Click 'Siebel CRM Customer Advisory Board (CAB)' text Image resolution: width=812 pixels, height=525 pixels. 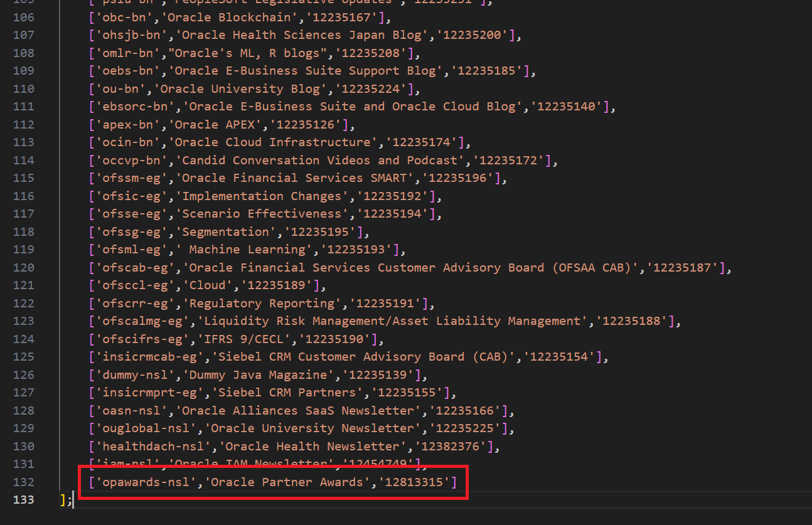tap(364, 357)
